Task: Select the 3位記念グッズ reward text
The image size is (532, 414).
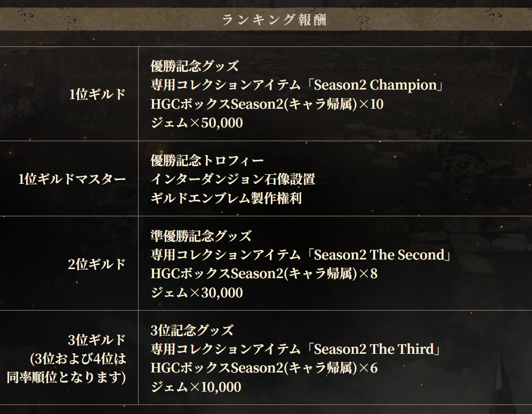Action: tap(192, 330)
